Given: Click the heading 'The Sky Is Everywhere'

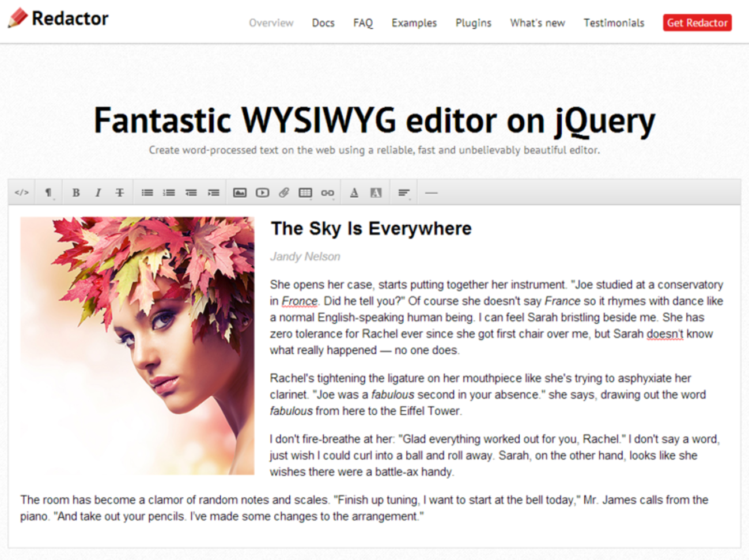Looking at the screenshot, I should 371,229.
